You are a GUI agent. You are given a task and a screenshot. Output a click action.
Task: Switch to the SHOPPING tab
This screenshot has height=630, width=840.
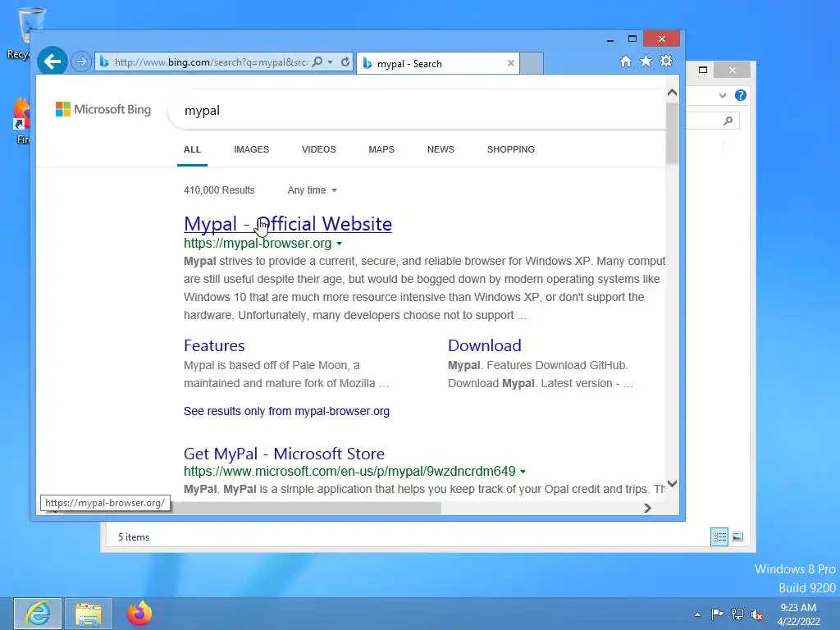[x=511, y=149]
